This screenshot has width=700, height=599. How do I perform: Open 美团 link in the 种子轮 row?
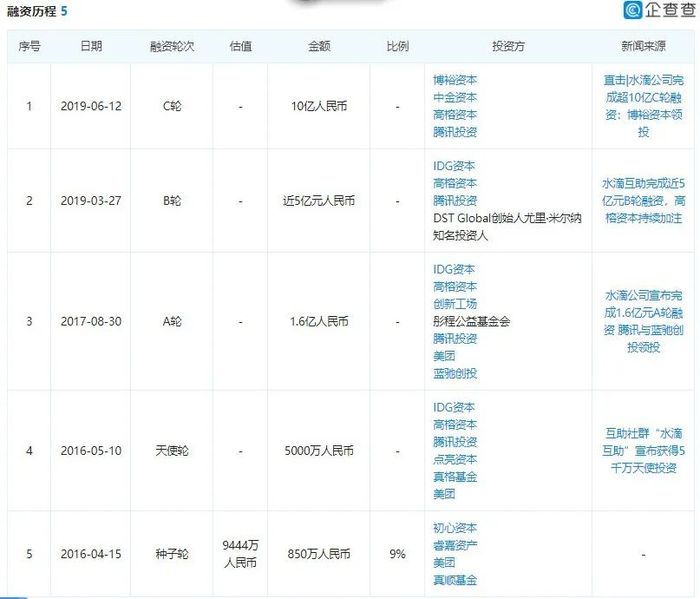point(444,563)
